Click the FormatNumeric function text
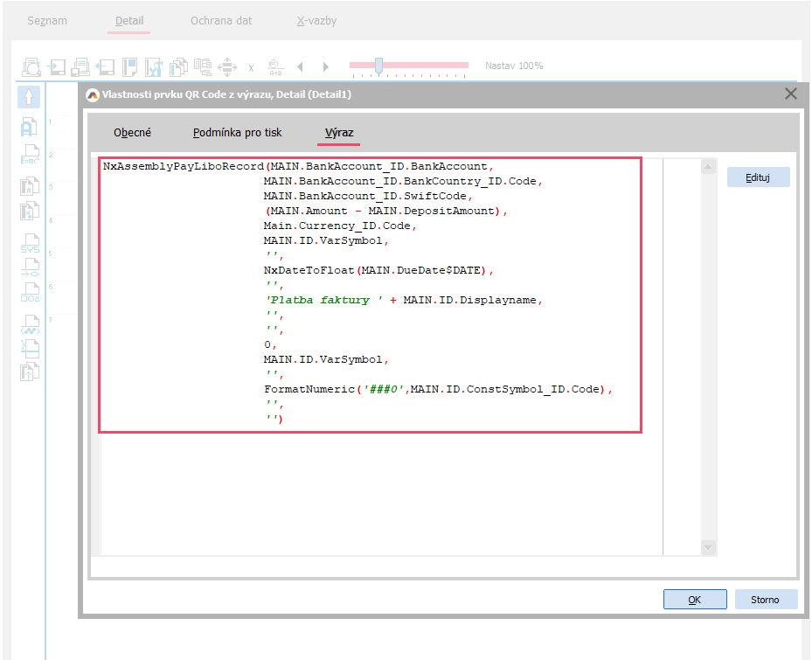The height and width of the screenshot is (660, 812). coord(309,389)
